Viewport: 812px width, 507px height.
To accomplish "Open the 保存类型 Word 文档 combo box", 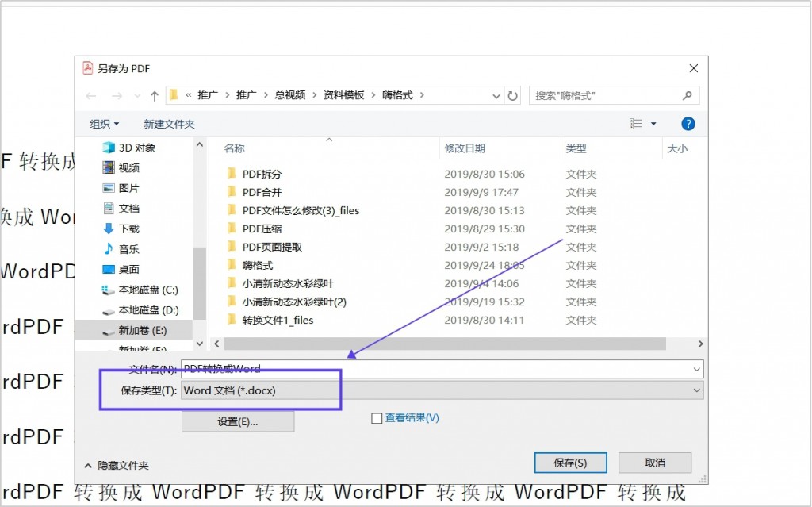I will pos(442,390).
